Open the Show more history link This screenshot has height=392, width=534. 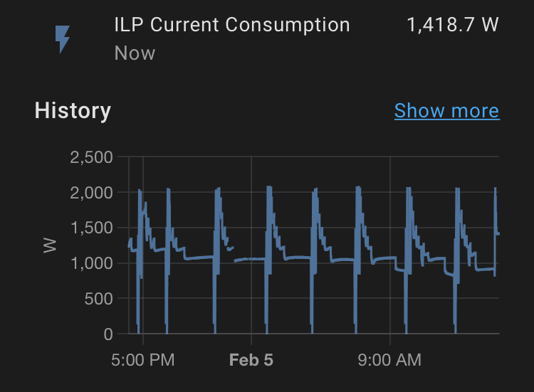point(446,111)
